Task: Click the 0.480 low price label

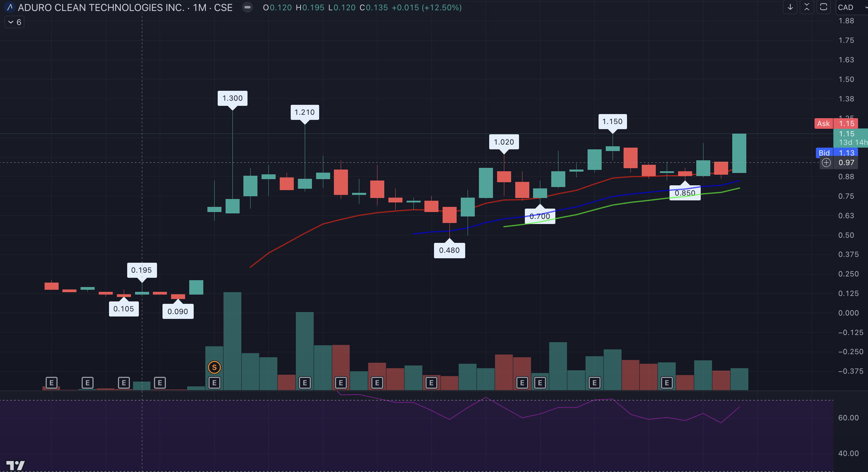Action: tap(449, 250)
